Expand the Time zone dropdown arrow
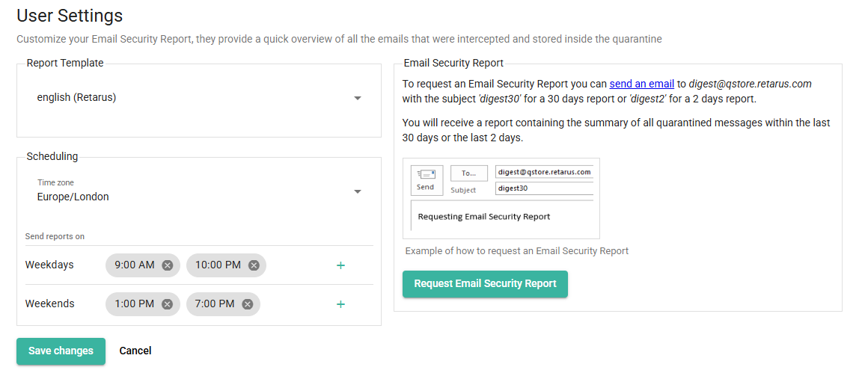Image resolution: width=868 pixels, height=376 pixels. [x=357, y=191]
